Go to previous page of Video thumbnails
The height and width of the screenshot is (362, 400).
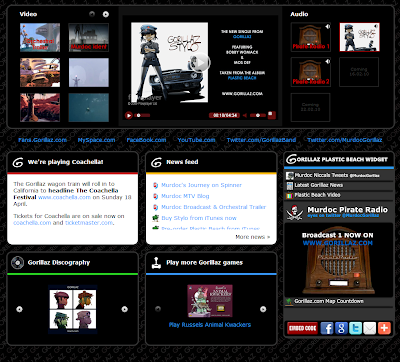click(92, 14)
